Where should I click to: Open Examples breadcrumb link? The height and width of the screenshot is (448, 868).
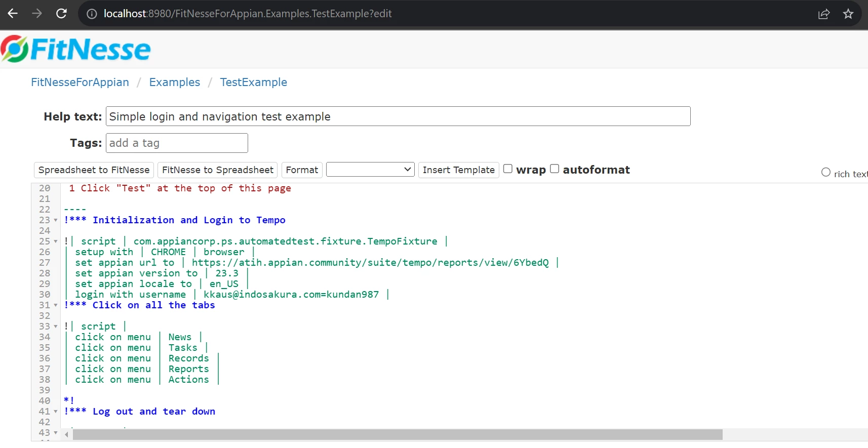pos(175,82)
